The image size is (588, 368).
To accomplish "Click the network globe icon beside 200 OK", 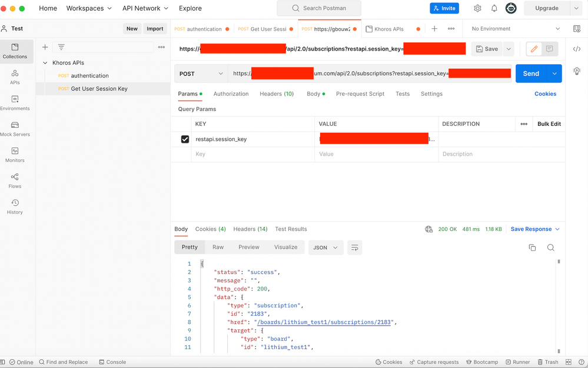I will [428, 229].
